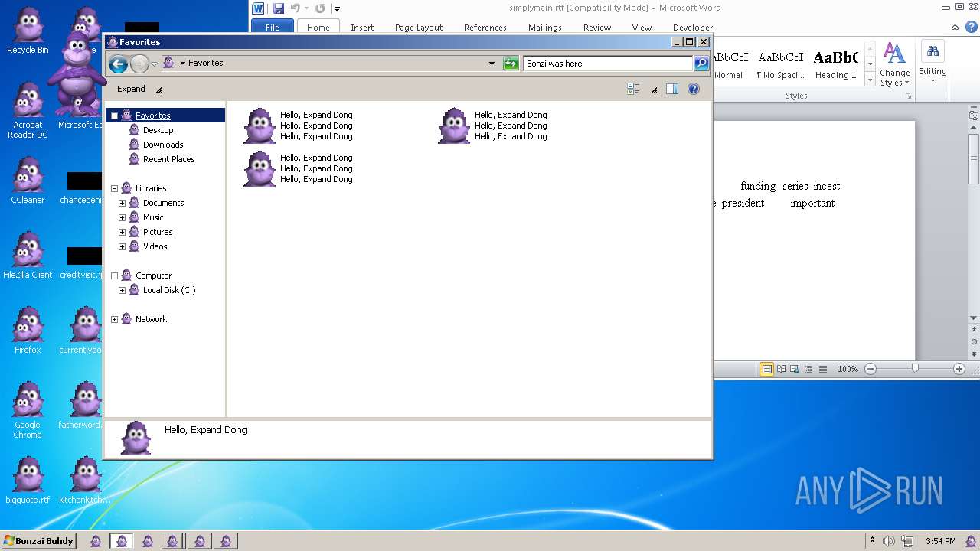
Task: Open the Bonzai Buhdy start button
Action: tap(38, 541)
